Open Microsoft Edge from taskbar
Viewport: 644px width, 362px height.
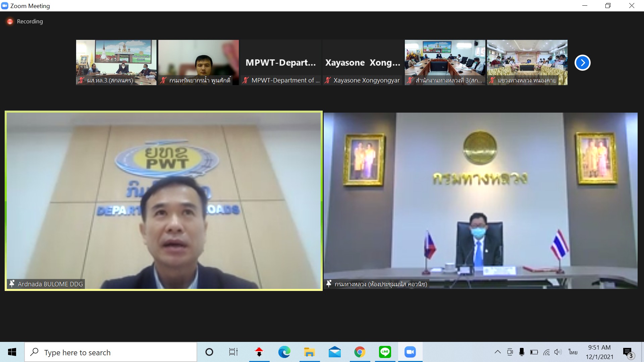coord(284,352)
